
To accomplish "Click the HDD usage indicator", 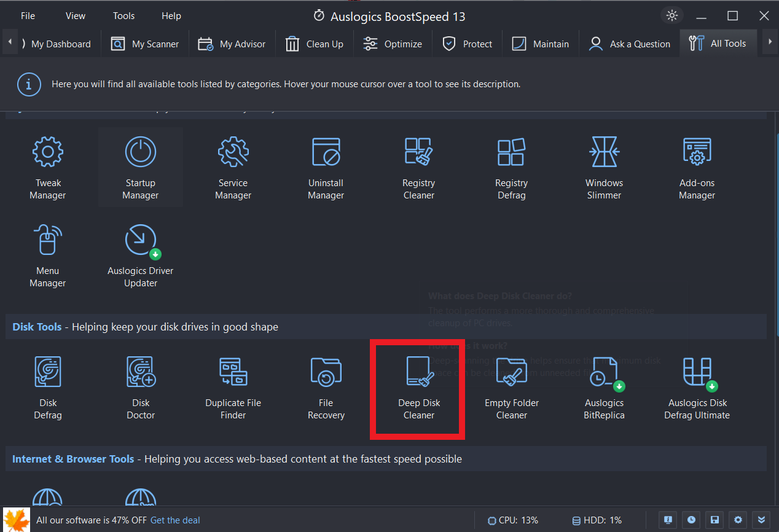I will pos(597,520).
